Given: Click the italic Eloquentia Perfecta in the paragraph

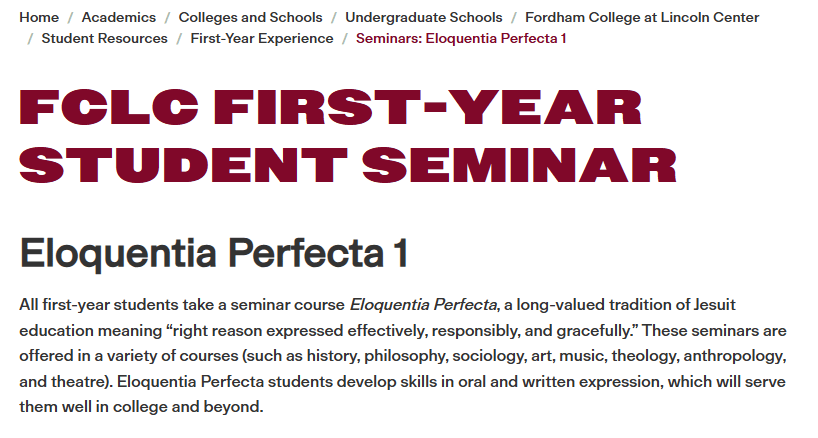Looking at the screenshot, I should 423,304.
